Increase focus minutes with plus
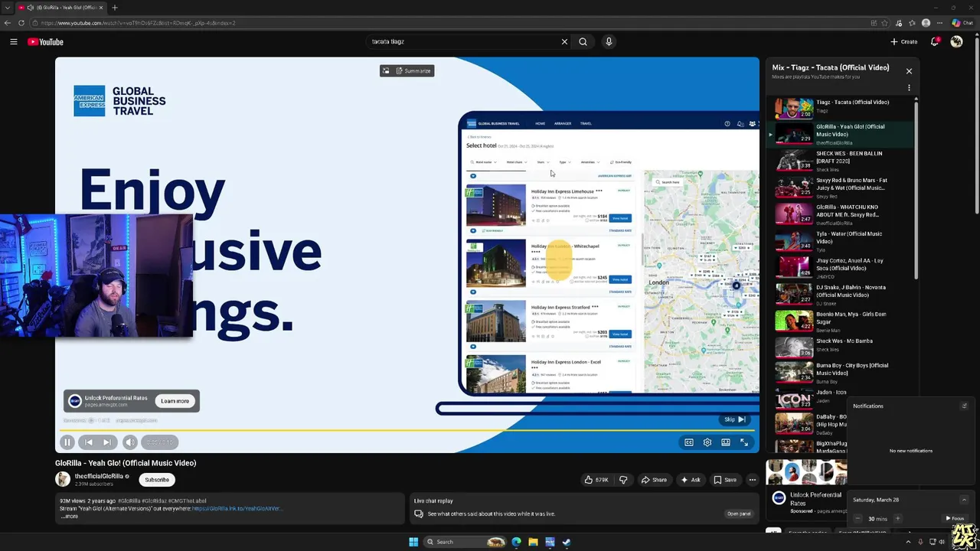 tap(897, 519)
